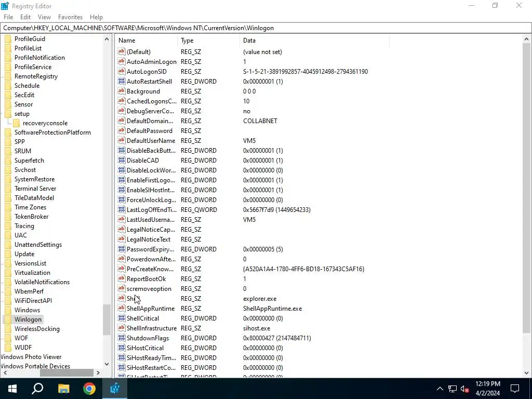This screenshot has width=532, height=399.
Task: Click the AutoLogonSID data value
Action: [x=305, y=71]
